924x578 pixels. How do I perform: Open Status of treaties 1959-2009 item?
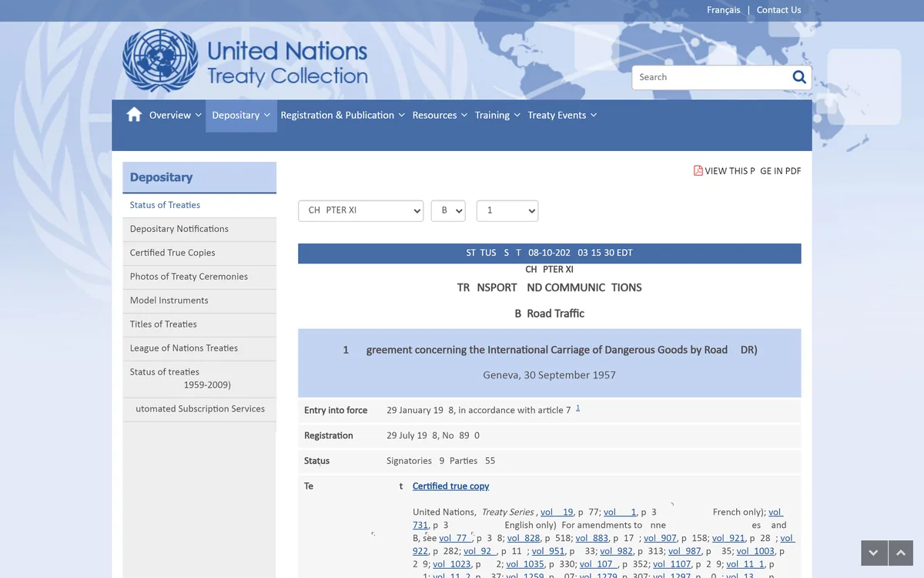coord(199,379)
